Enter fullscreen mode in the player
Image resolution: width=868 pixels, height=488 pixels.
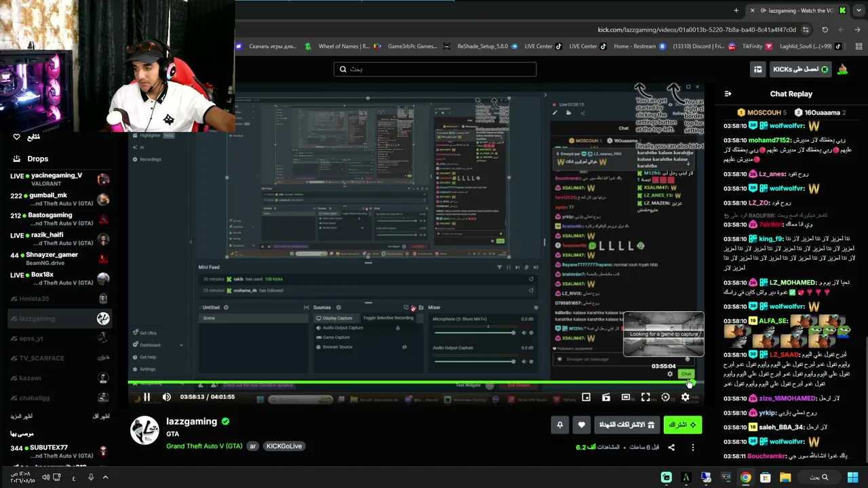pos(646,397)
